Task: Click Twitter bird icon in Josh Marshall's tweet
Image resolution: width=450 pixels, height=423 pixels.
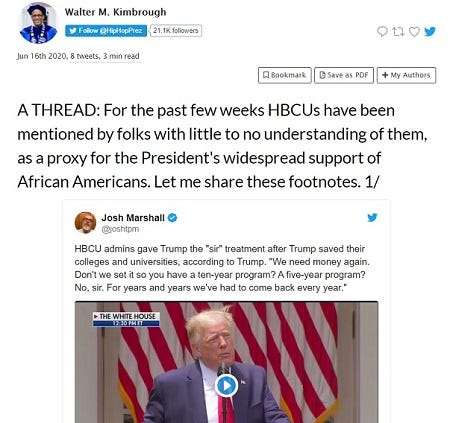Action: pyautogui.click(x=372, y=217)
